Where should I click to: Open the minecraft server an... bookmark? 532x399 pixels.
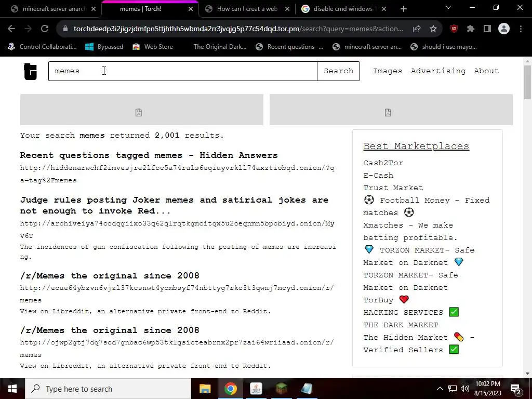[367, 47]
